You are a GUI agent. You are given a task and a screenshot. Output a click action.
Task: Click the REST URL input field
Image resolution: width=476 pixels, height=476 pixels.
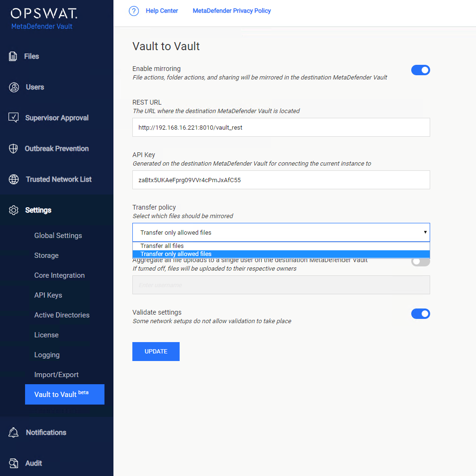click(x=281, y=127)
